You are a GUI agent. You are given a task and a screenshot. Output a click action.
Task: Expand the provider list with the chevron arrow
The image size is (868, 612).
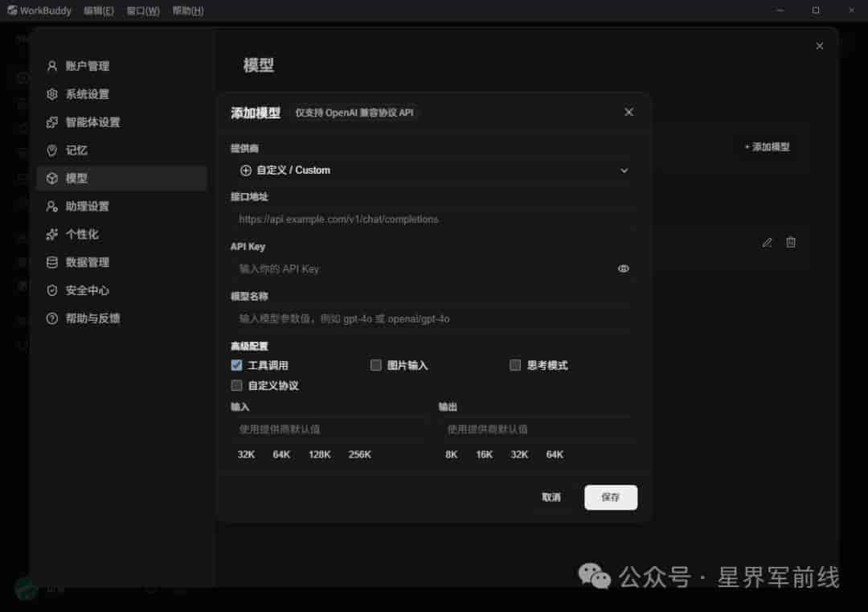(624, 170)
